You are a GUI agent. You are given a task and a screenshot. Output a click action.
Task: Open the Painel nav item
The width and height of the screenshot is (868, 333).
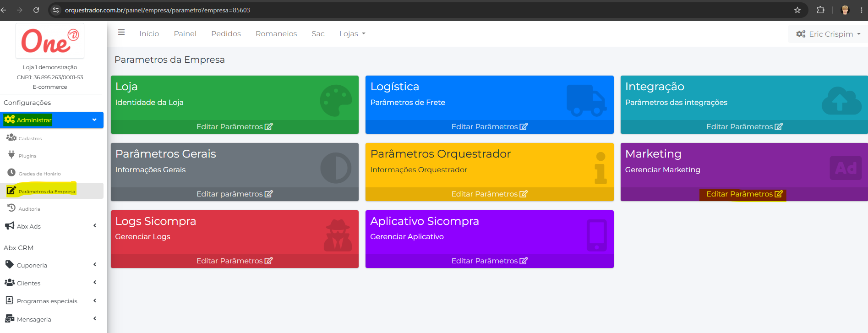(185, 34)
